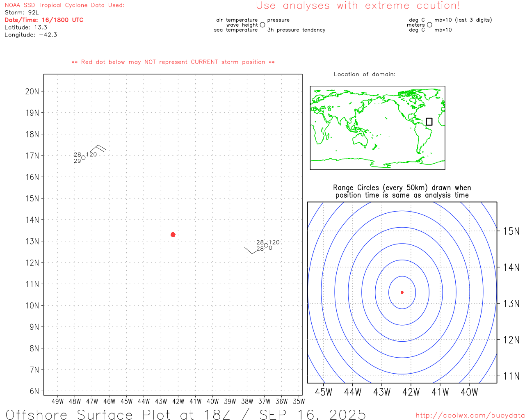The image size is (525, 420).
Task: Click pressure value 120 at 13N 37W station
Action: pos(274,242)
